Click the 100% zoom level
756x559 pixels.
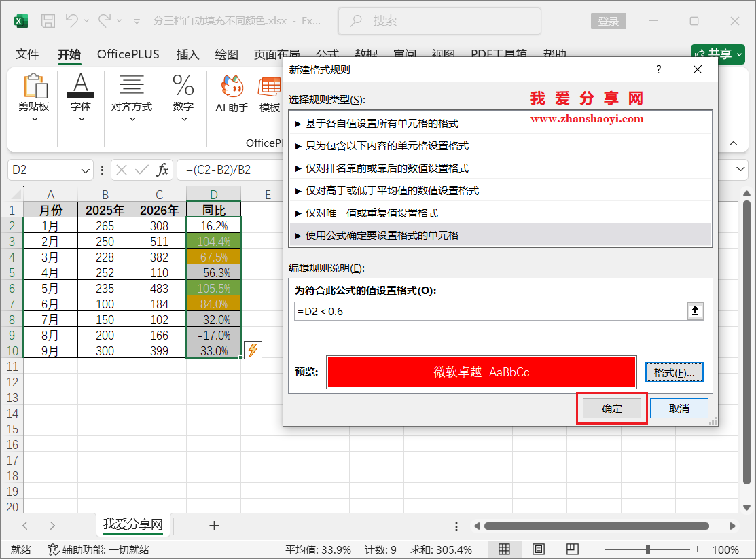click(725, 550)
